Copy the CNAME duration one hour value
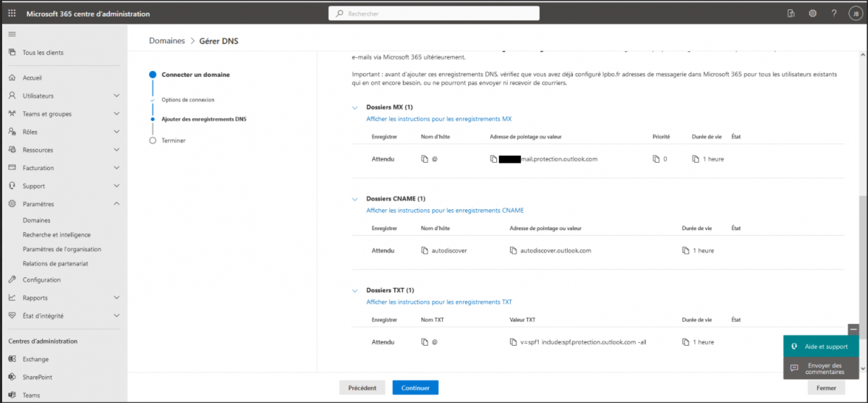This screenshot has height=403, width=868. [685, 251]
